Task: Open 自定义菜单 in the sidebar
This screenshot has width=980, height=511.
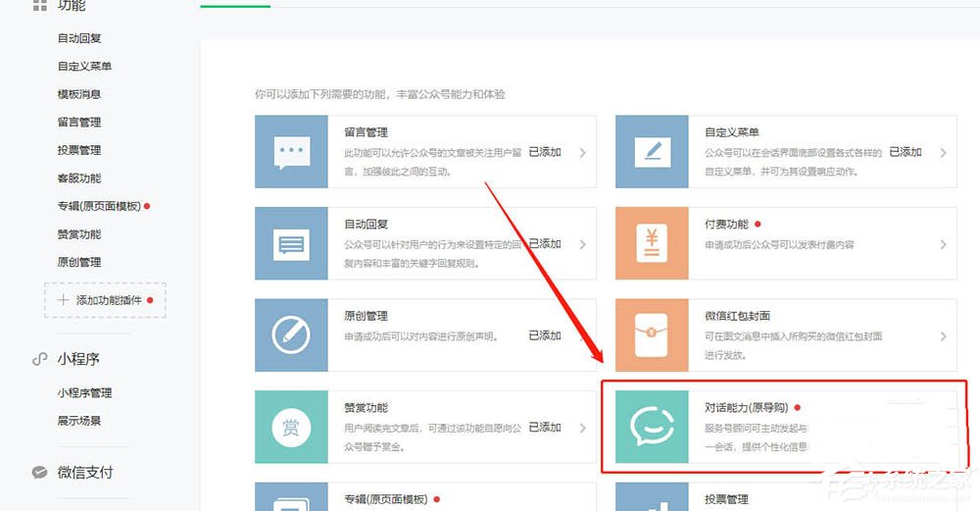Action: tap(84, 67)
